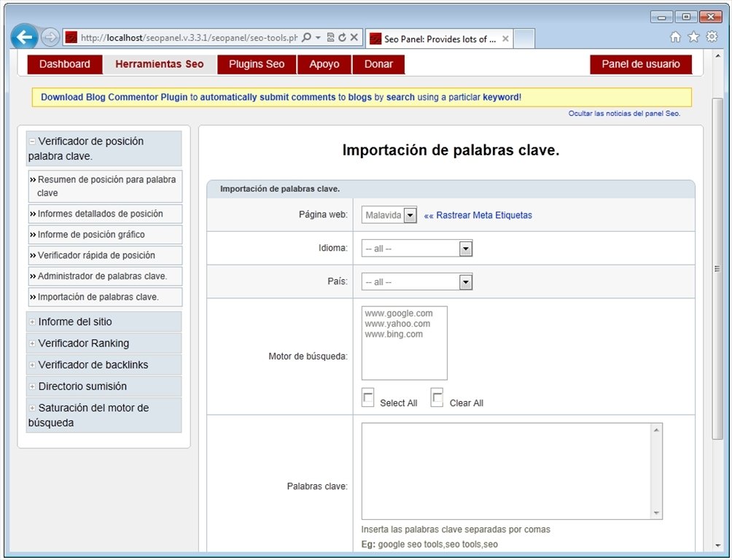
Task: Expand Verificador Ranking section
Action: pos(104,343)
